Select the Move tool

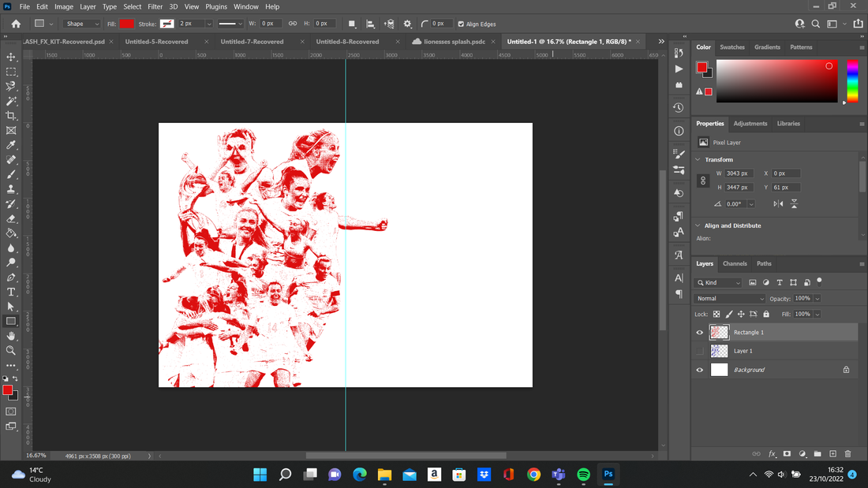11,57
